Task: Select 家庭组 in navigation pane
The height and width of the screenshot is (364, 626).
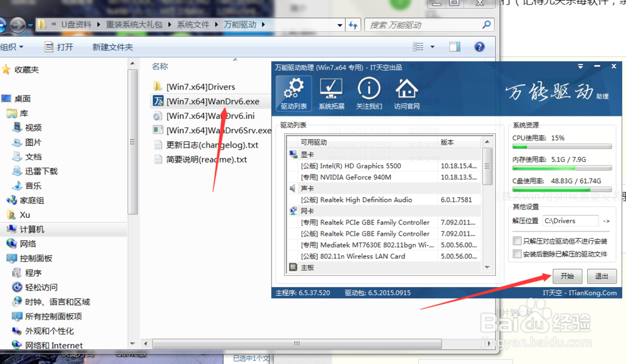Action: (x=32, y=200)
